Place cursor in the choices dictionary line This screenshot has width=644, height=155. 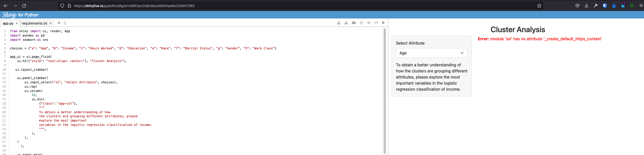pyautogui.click(x=143, y=48)
